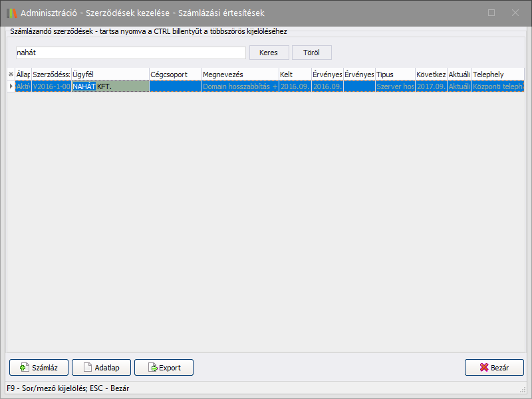
Task: Close the window with Bezár
Action: [x=494, y=367]
